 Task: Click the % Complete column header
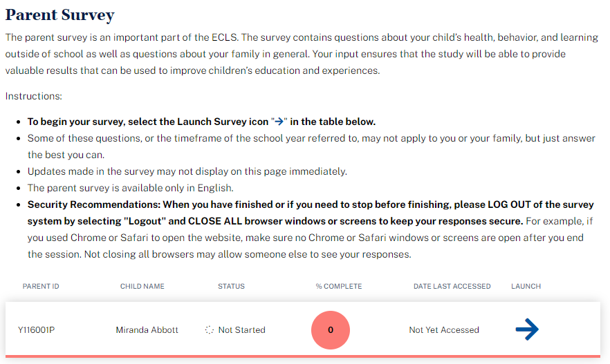click(x=339, y=286)
